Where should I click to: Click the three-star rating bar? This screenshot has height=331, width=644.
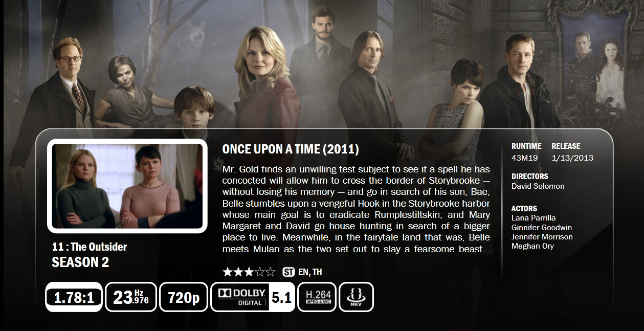pyautogui.click(x=249, y=272)
